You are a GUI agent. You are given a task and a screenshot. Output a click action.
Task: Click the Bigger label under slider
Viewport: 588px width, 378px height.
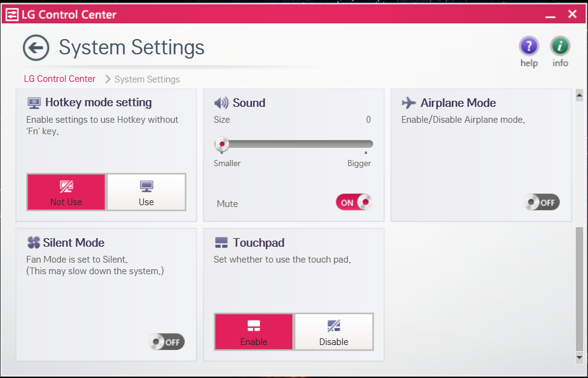pos(359,163)
